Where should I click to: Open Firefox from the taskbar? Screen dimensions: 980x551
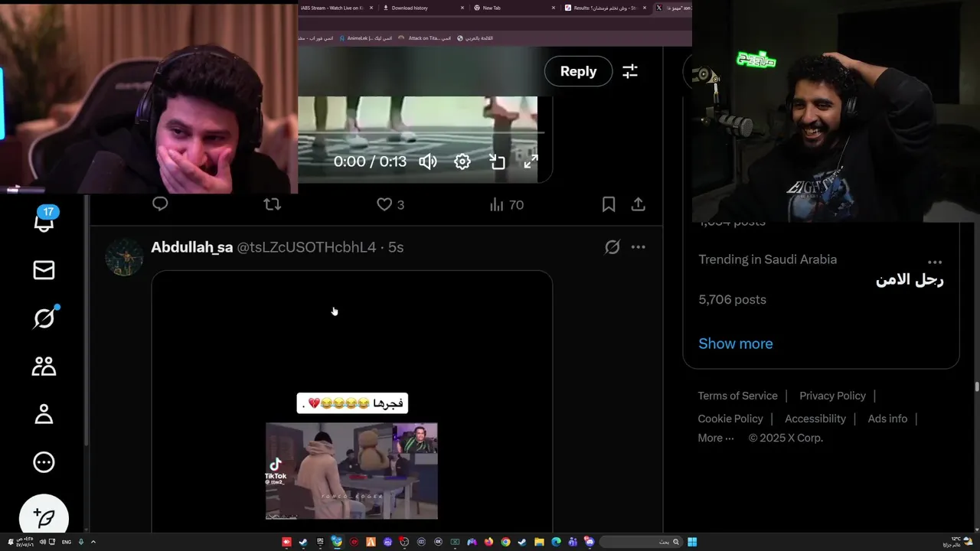(x=488, y=542)
